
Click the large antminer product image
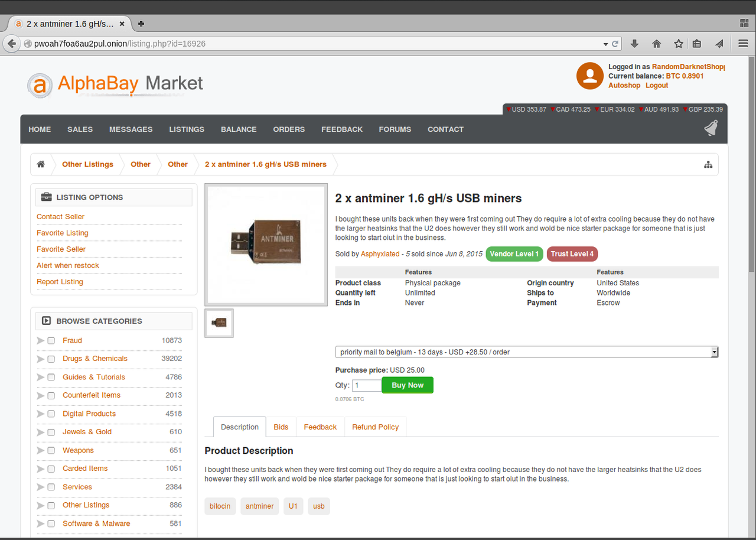(x=266, y=245)
